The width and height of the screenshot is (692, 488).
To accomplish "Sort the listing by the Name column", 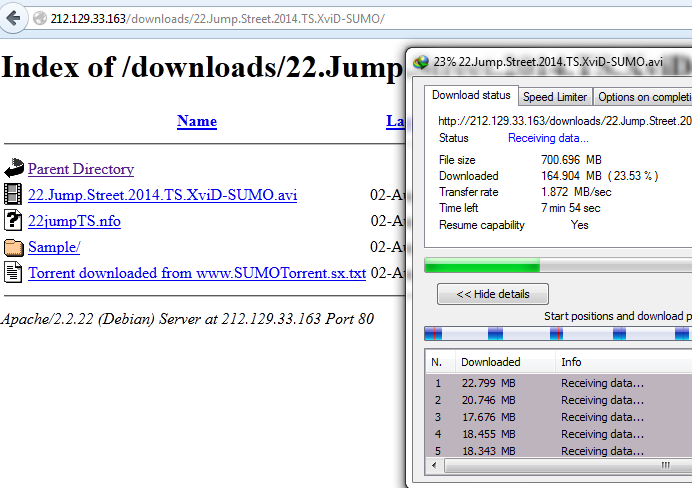I will [197, 121].
